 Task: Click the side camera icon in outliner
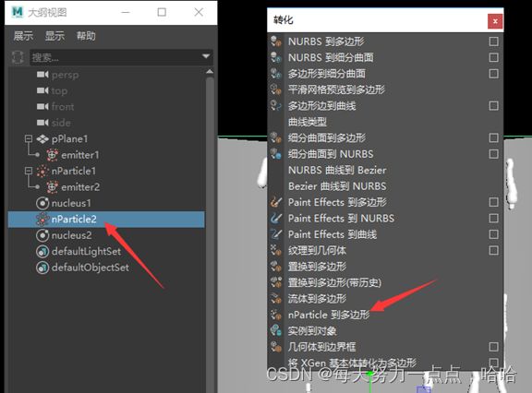[42, 123]
